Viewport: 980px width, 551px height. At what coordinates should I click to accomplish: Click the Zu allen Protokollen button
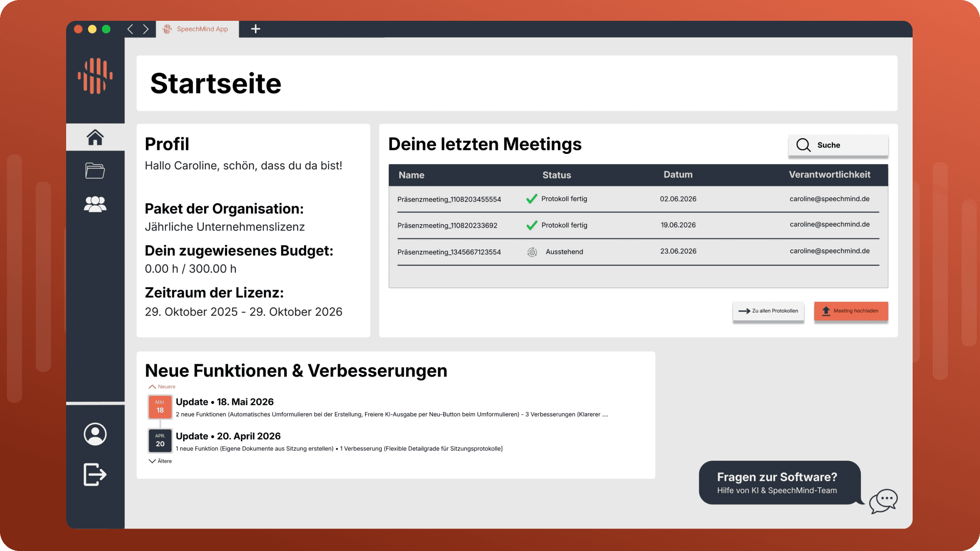(x=768, y=311)
